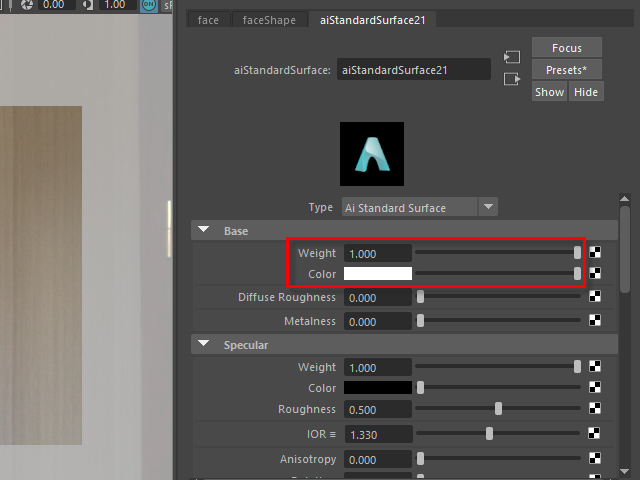Click the Focus button
This screenshot has height=480, width=640.
pos(566,48)
